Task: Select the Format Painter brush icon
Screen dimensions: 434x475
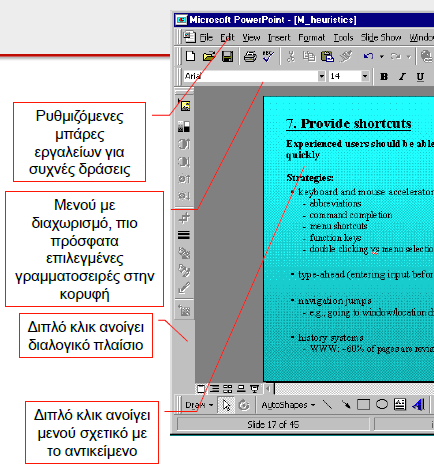Action: (x=346, y=56)
